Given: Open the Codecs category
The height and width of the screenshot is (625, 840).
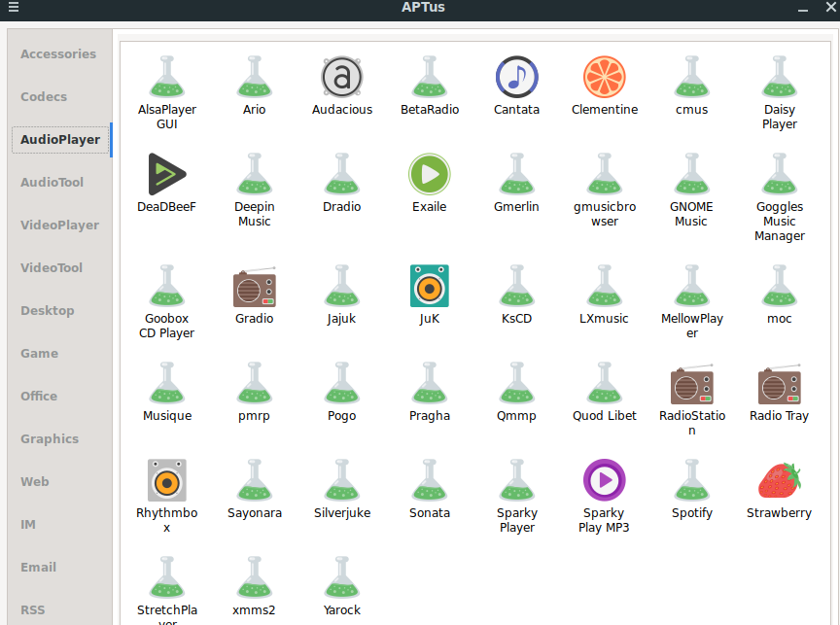Looking at the screenshot, I should [44, 97].
